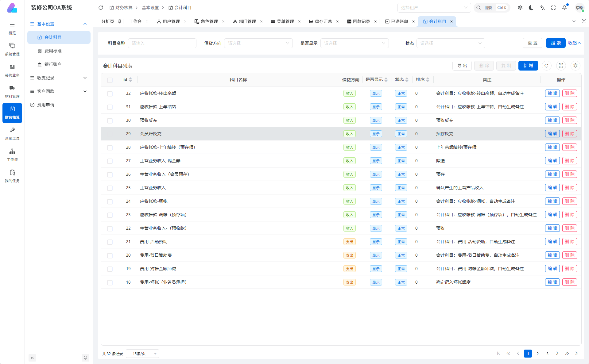The image size is (589, 364).
Task: Open the settings gear in top bar
Action: (520, 8)
